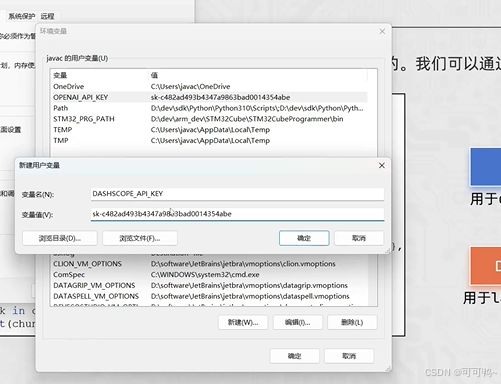Click 浏览目录(D)... button

[x=60, y=238]
